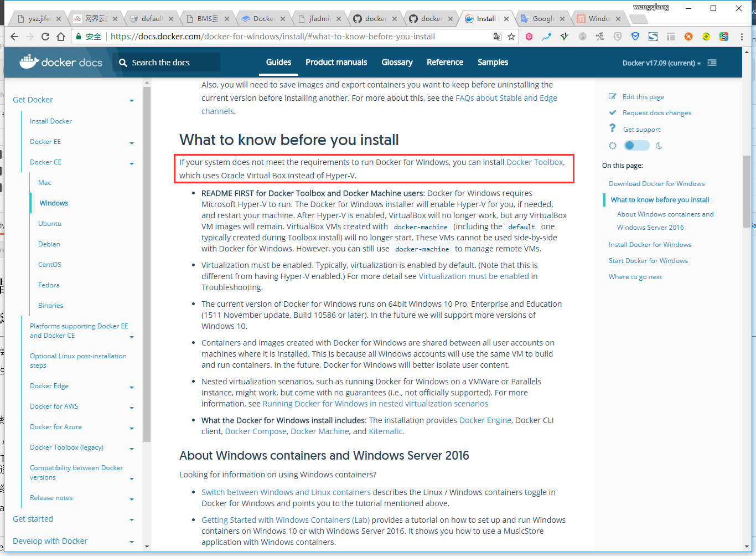Screen dimensions: 756x556
Task: Close the ysz.jife browser tab
Action: [x=59, y=19]
